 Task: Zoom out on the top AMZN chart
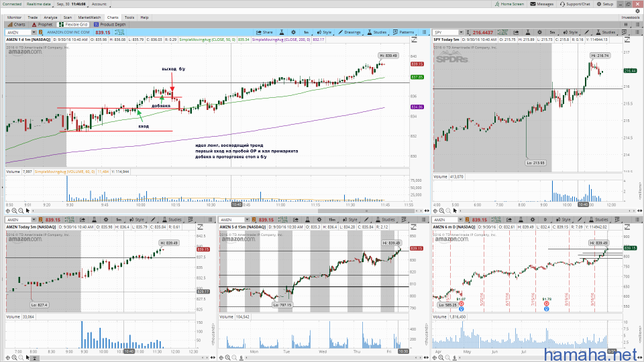[x=21, y=211]
